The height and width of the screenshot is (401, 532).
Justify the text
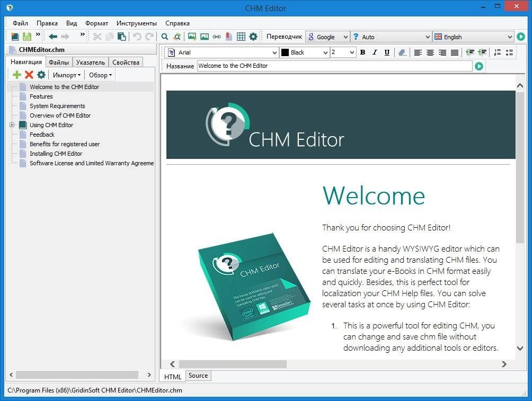click(454, 52)
